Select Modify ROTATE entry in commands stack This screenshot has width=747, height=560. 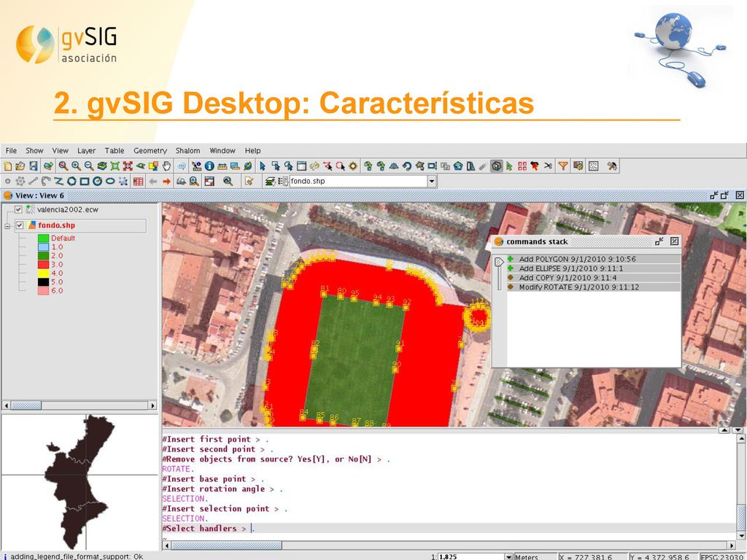[x=593, y=287]
